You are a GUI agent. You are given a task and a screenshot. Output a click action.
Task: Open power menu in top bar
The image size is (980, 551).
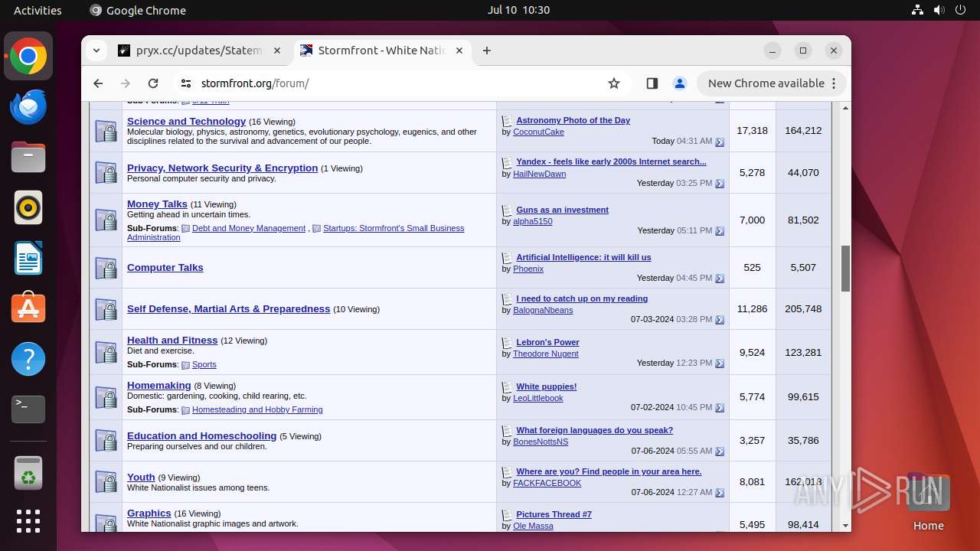(x=960, y=10)
